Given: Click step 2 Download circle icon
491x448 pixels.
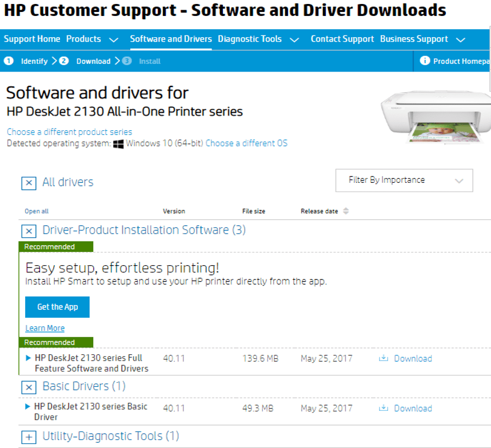Looking at the screenshot, I should pyautogui.click(x=64, y=61).
